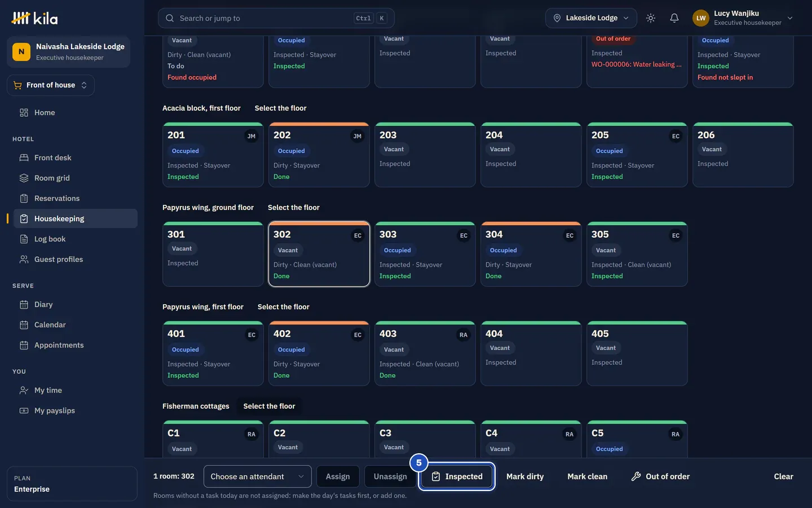Select the floor for Fisherman cottages
This screenshot has width=812, height=508.
269,406
